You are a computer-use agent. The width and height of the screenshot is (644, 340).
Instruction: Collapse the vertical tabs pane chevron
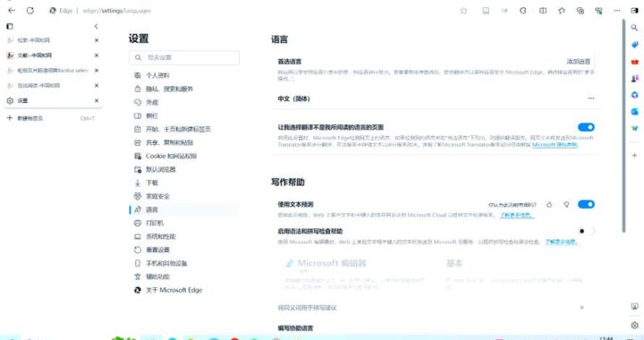coord(96,26)
